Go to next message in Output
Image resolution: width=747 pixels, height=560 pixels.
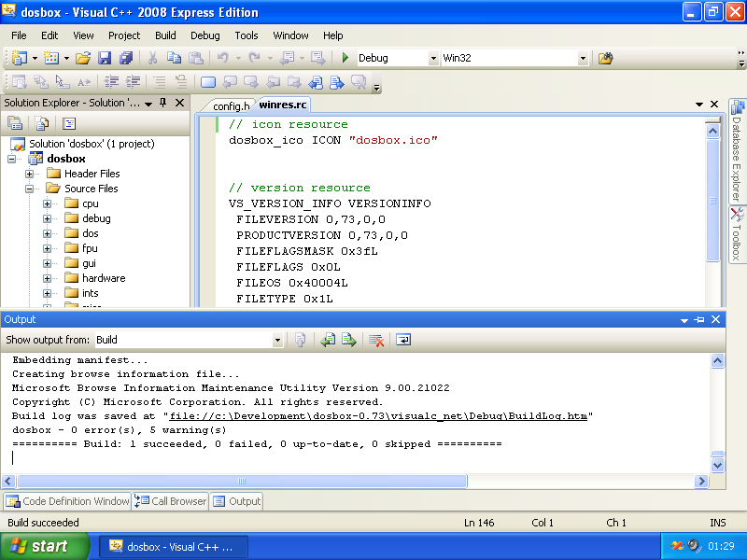point(349,340)
